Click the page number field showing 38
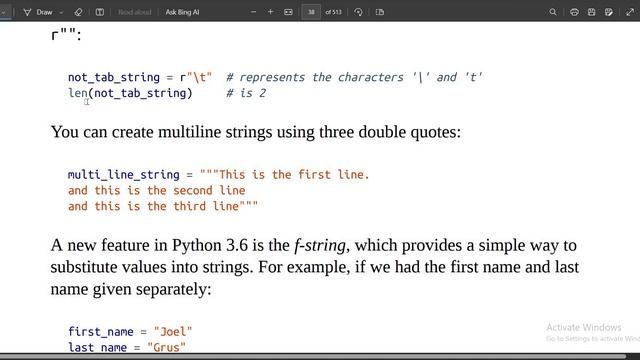The height and width of the screenshot is (360, 640). tap(311, 12)
